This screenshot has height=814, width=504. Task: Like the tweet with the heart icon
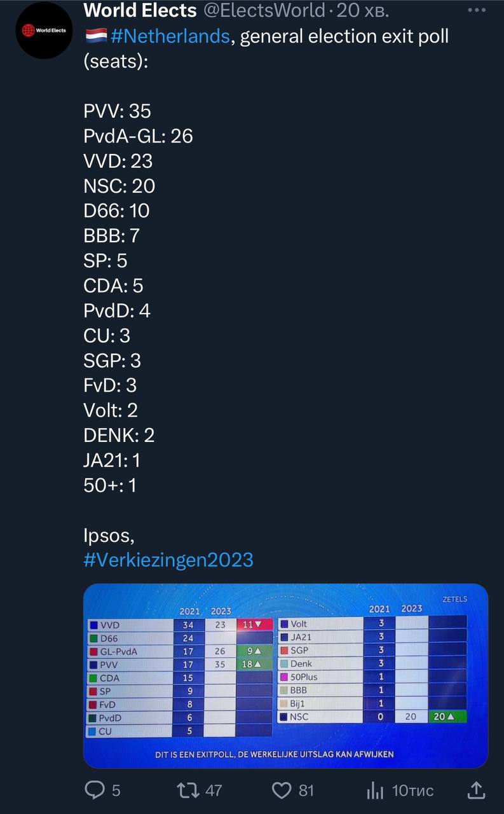click(282, 790)
